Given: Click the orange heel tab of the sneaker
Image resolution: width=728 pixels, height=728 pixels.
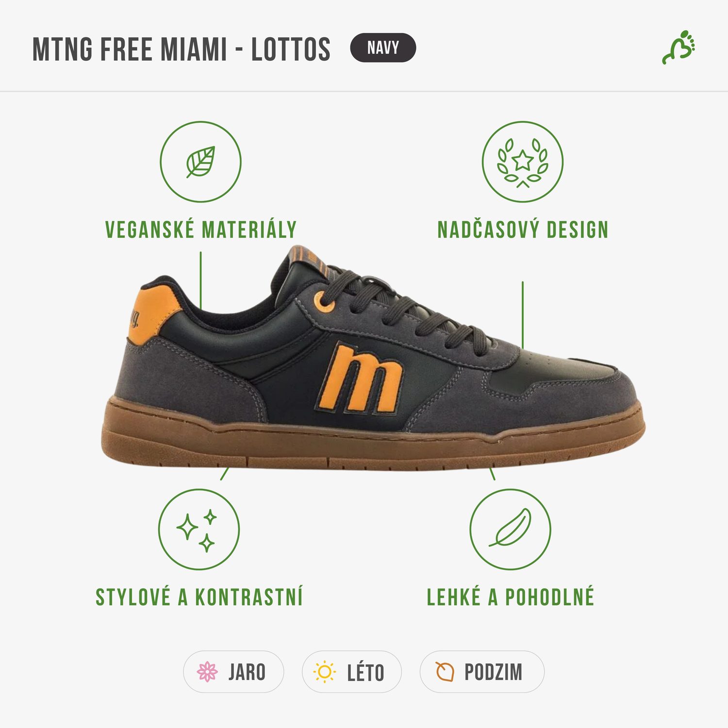Looking at the screenshot, I should coord(151,313).
